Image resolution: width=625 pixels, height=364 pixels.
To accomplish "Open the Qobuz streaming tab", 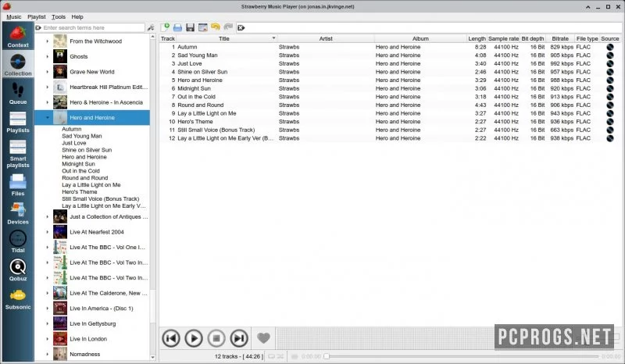I will [18, 269].
